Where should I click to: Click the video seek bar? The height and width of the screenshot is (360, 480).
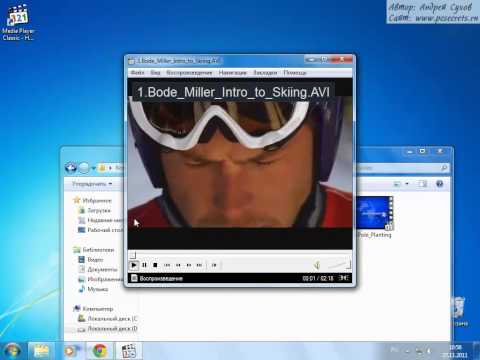pos(239,255)
